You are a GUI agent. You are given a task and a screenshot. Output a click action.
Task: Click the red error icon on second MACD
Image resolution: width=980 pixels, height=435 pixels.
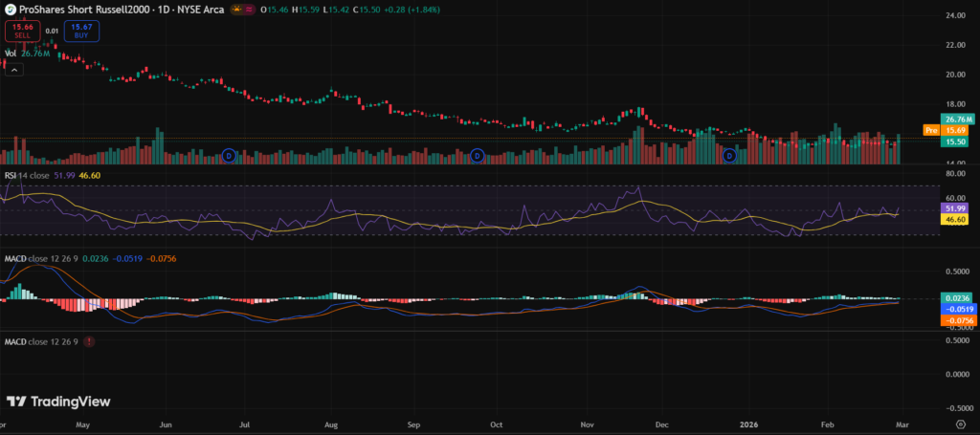pos(90,341)
